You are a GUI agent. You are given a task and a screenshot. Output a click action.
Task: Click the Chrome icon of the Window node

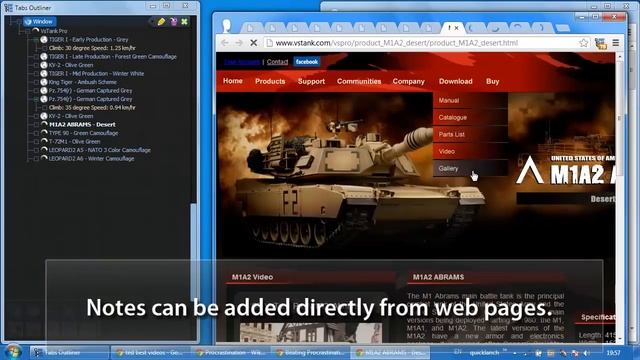click(x=28, y=22)
